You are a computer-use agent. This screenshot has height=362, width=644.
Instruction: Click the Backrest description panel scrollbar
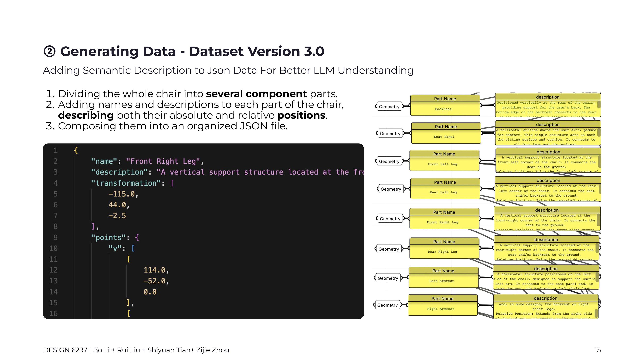(599, 104)
